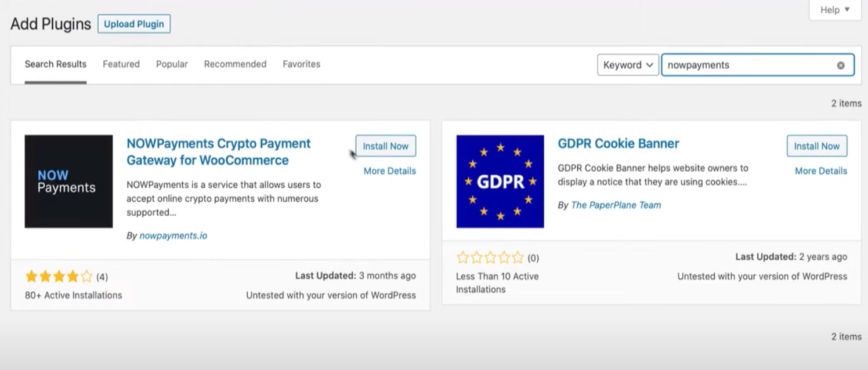Switch to the Search Results tab
This screenshot has height=370, width=868.
coord(56,64)
